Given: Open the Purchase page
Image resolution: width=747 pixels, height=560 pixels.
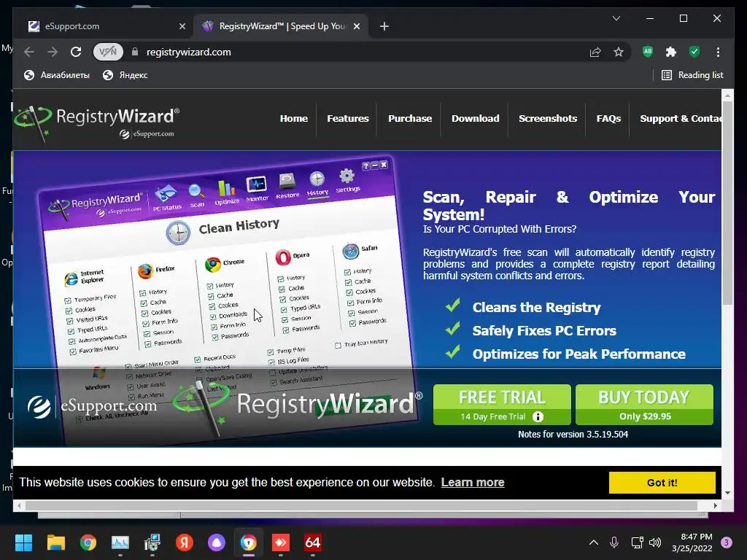Looking at the screenshot, I should [x=410, y=119].
